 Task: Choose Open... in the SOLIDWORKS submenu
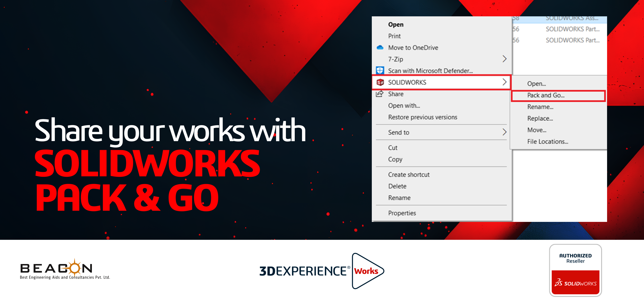[559, 84]
